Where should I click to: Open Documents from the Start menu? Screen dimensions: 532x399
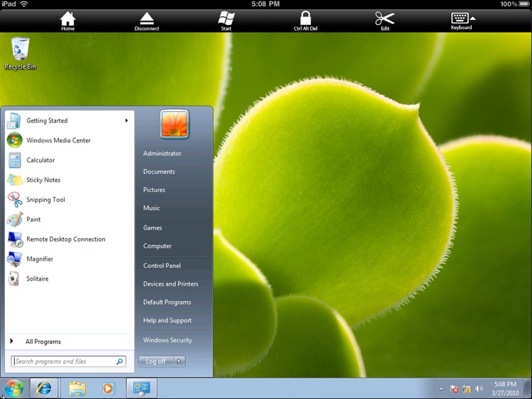point(159,172)
